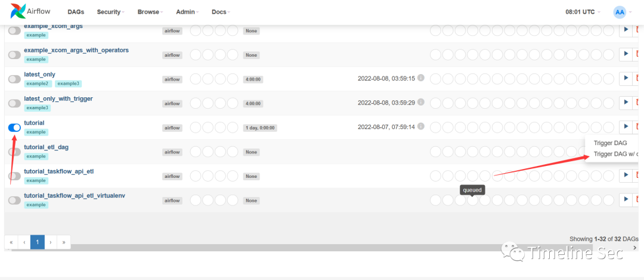Click None schedule badge for tutorial_etl_dag

point(251,152)
